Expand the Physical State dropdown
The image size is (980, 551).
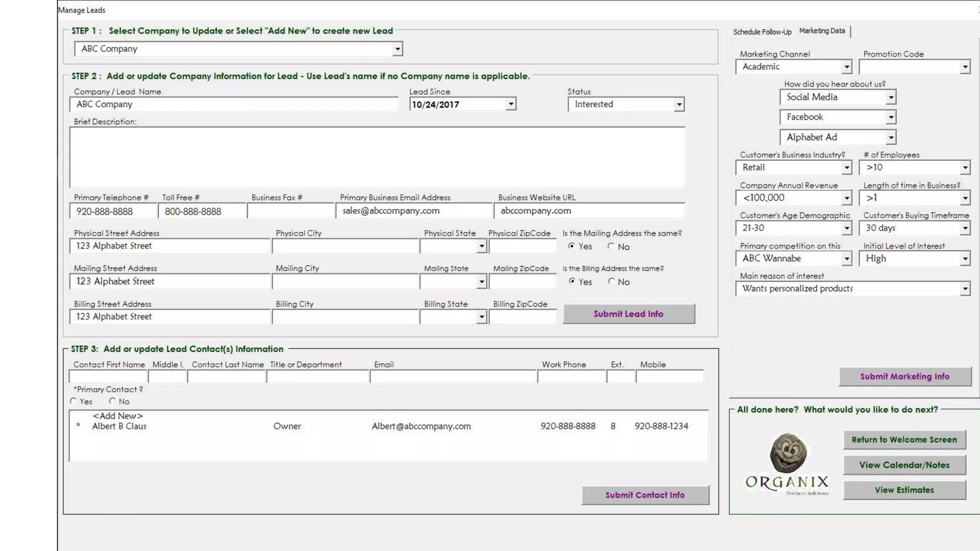481,246
